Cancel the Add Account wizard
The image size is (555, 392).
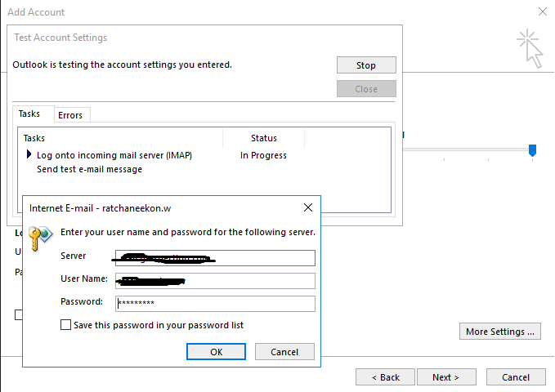(516, 377)
